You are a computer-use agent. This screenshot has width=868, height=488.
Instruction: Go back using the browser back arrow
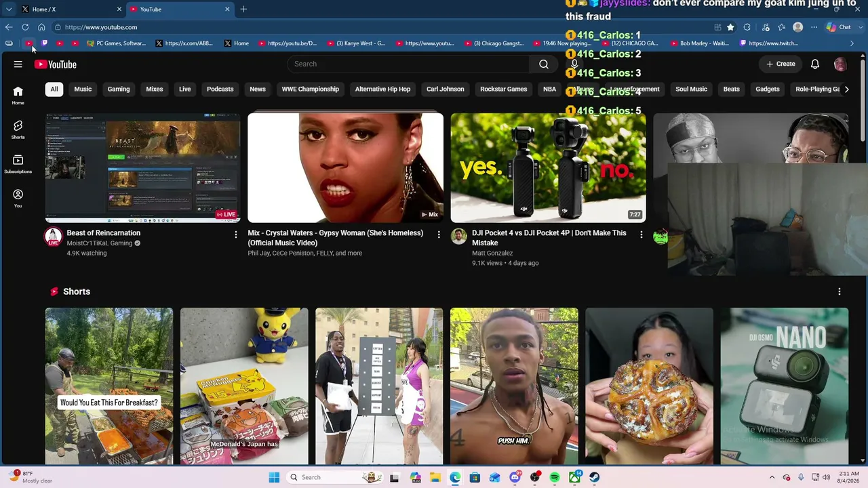coord(9,27)
